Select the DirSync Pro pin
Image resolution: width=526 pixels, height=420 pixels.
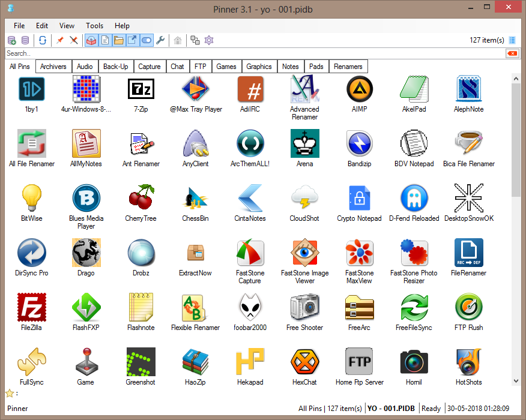point(32,253)
